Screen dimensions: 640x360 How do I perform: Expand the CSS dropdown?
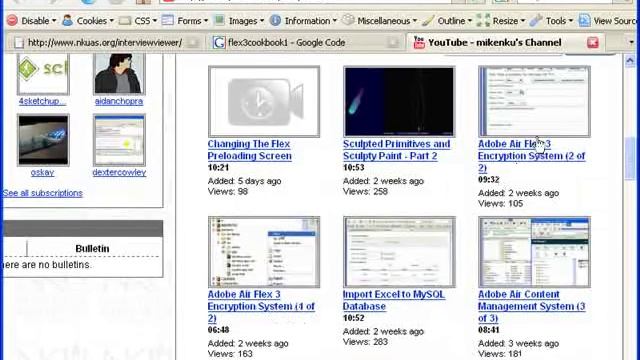pos(155,21)
